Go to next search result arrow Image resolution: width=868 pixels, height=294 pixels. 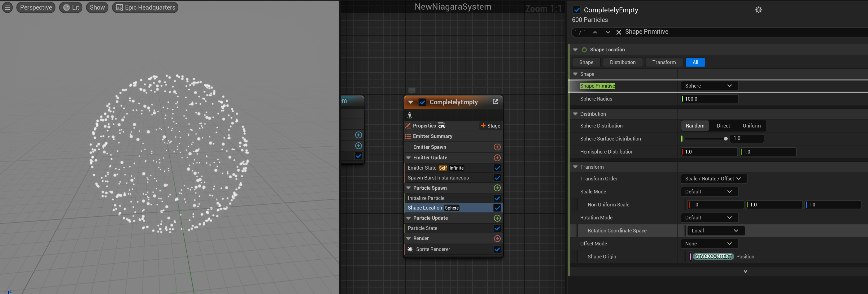[608, 32]
